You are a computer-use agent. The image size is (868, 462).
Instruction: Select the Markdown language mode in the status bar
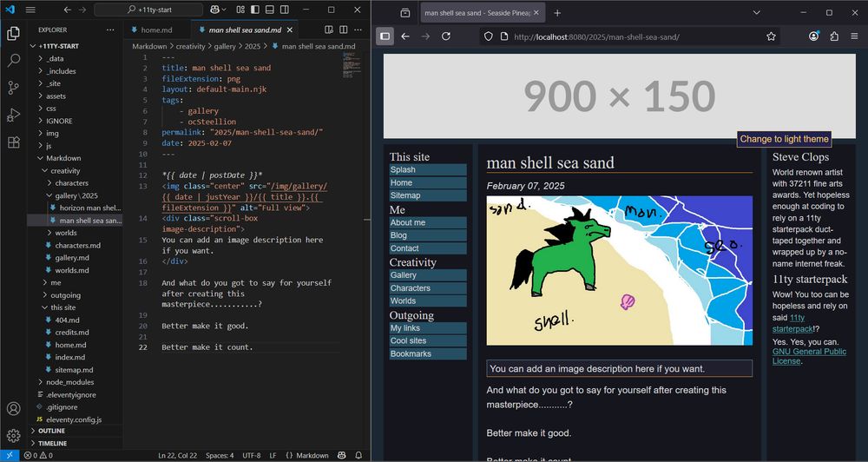click(312, 455)
